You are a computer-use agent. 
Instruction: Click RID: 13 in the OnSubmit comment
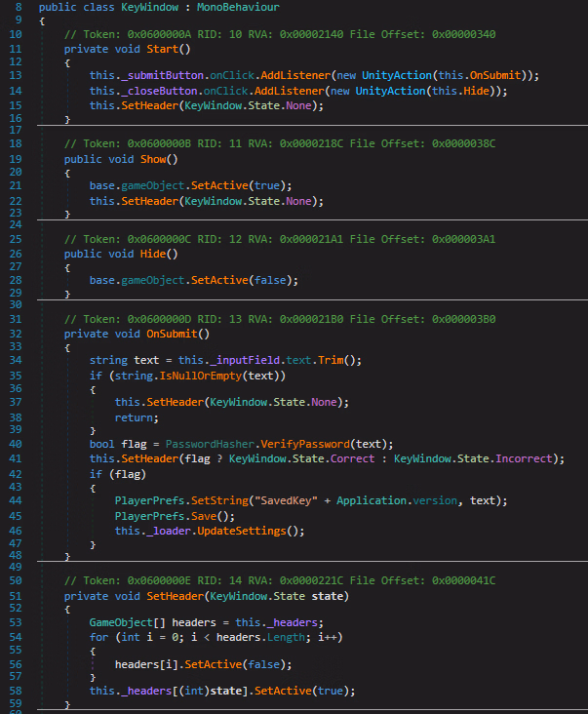(x=219, y=319)
